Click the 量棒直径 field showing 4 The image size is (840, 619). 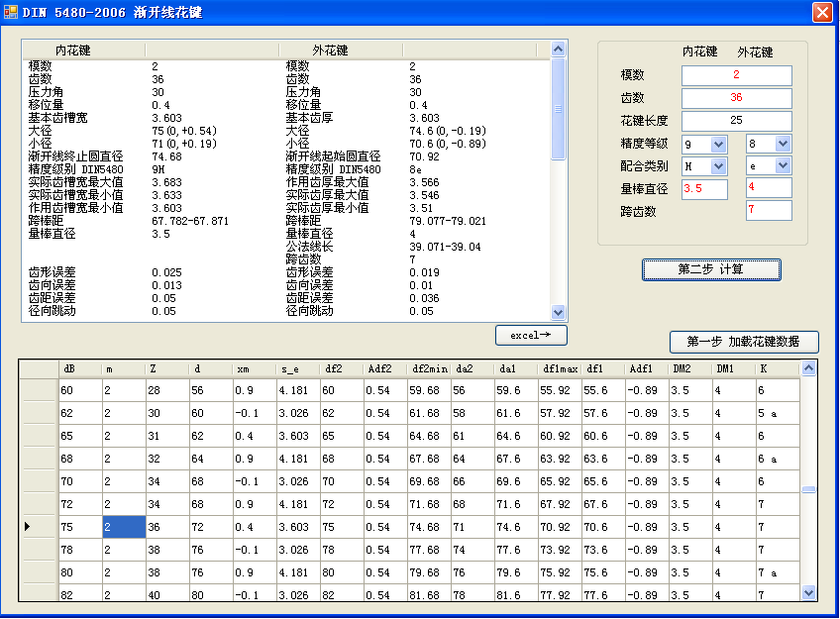click(x=769, y=187)
